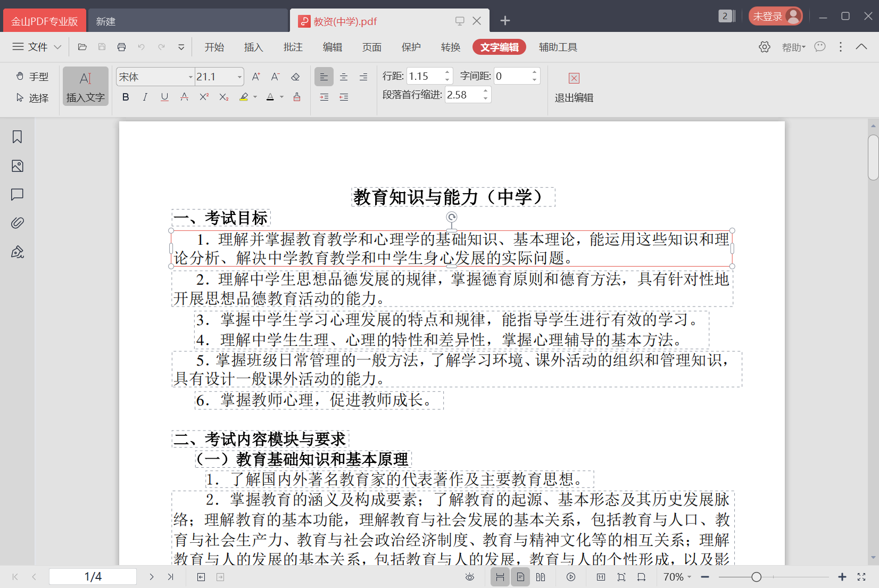
Task: Click the feedback chat bubble icon
Action: pyautogui.click(x=820, y=47)
